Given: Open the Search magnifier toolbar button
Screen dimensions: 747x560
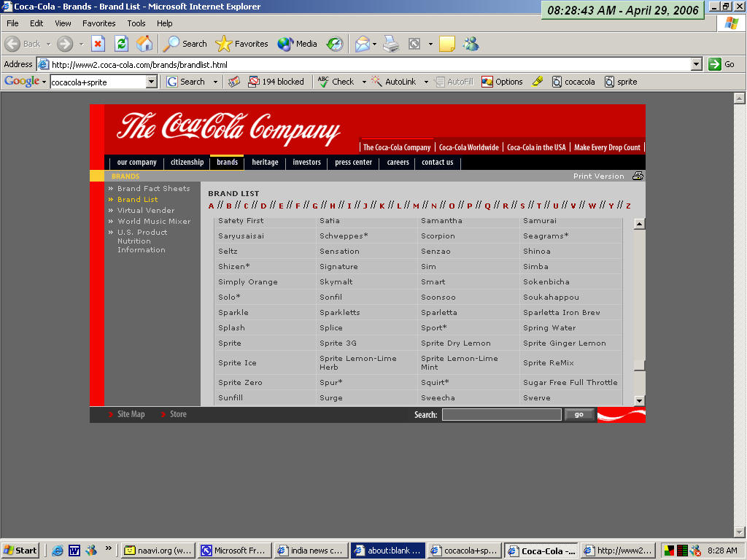Looking at the screenshot, I should (185, 44).
